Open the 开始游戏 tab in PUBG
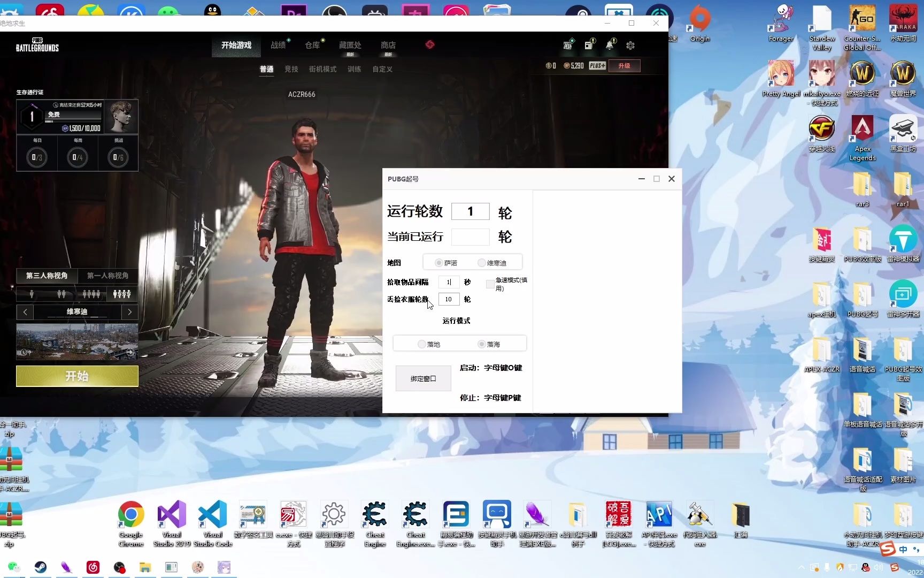This screenshot has width=924, height=578. click(236, 45)
